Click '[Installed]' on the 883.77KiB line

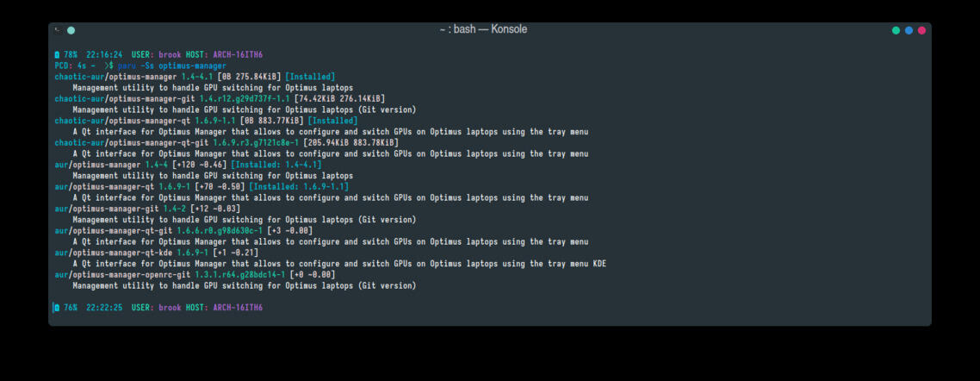[332, 121]
